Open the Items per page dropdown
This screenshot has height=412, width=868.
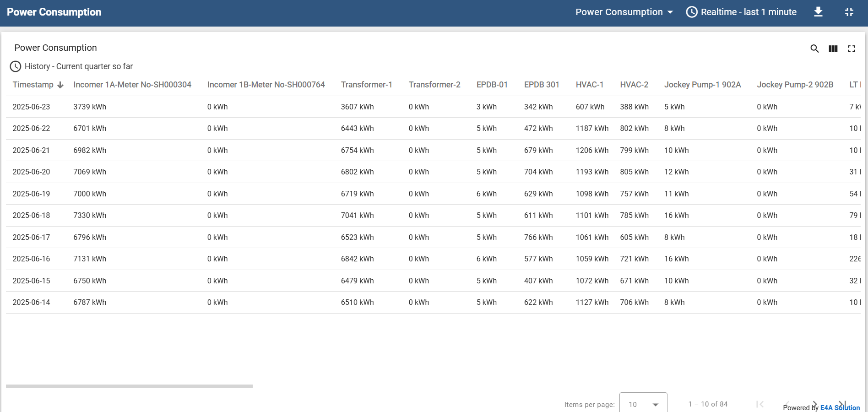point(643,404)
